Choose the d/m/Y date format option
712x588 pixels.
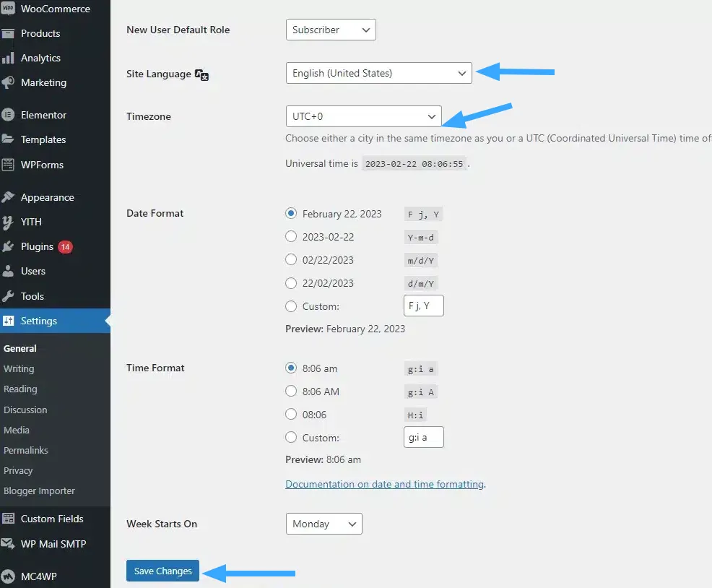click(291, 283)
